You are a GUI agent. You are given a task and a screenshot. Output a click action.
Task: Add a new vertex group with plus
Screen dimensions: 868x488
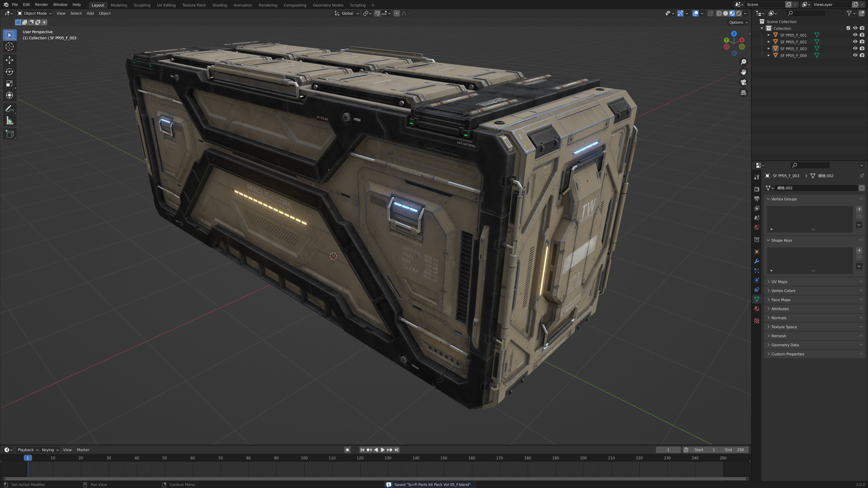(859, 209)
